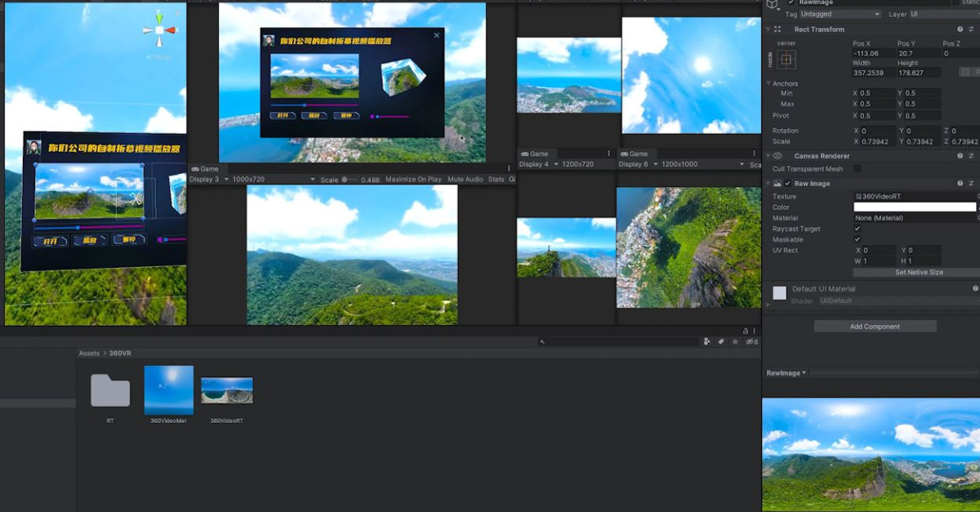Toggle the Raycast Target checkbox
The height and width of the screenshot is (512, 980).
(857, 229)
